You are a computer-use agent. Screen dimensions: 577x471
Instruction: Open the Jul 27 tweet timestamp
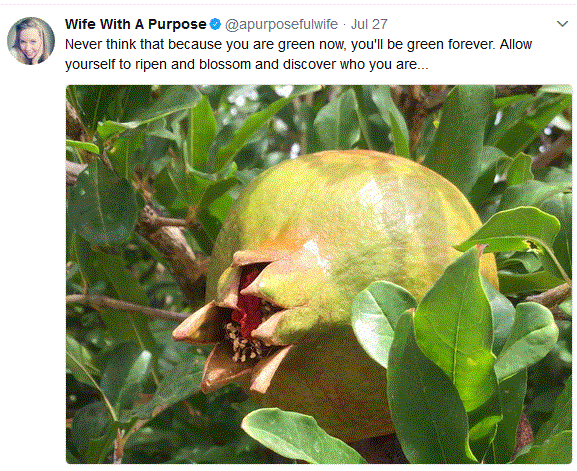369,24
